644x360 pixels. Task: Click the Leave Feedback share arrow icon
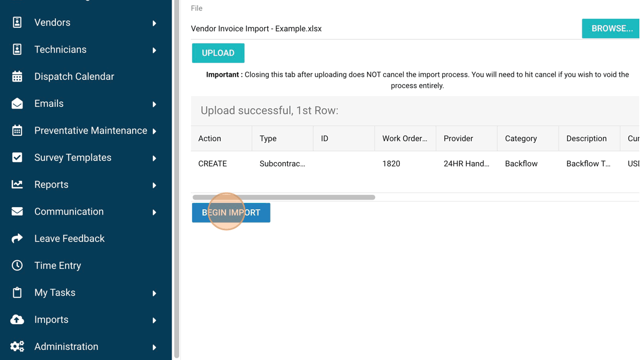click(17, 239)
